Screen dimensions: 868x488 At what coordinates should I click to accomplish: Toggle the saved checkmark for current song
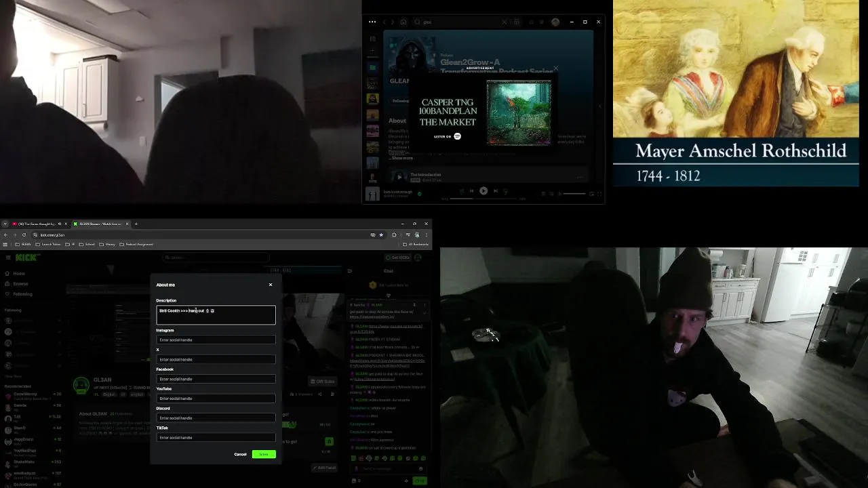(x=419, y=194)
